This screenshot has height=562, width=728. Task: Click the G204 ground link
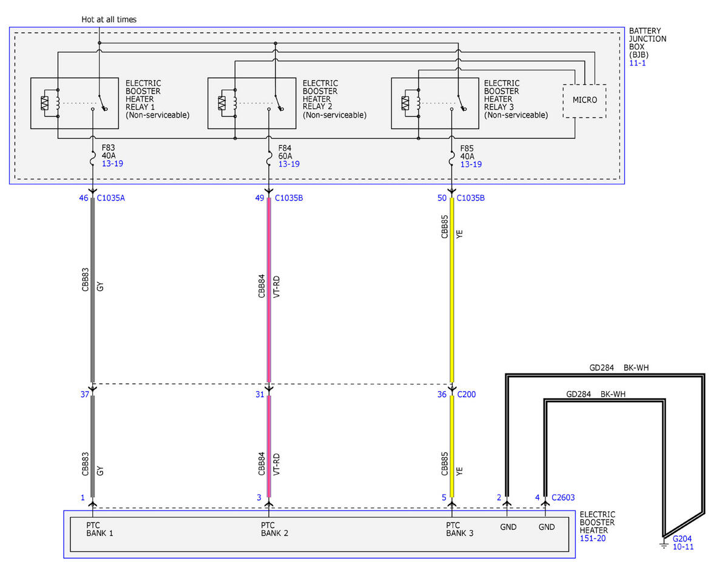click(x=682, y=538)
